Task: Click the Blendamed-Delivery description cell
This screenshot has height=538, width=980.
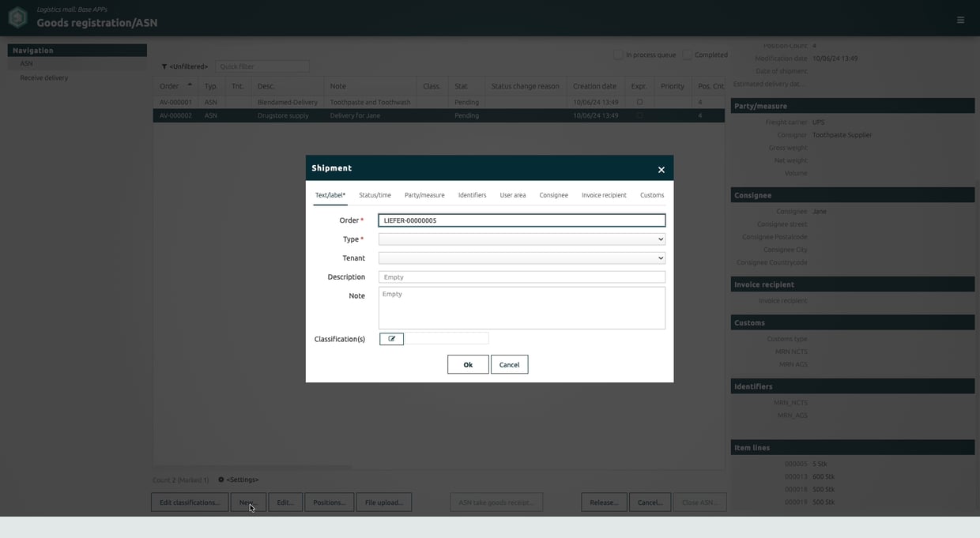Action: tap(288, 102)
